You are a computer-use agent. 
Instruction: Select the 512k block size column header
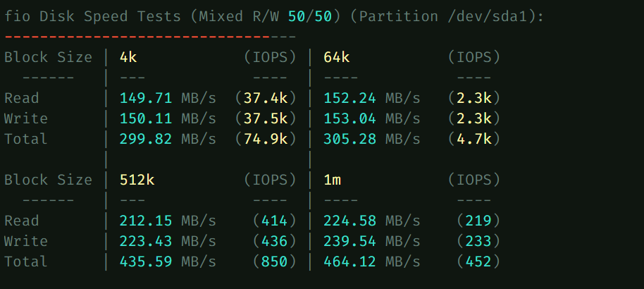tap(137, 180)
